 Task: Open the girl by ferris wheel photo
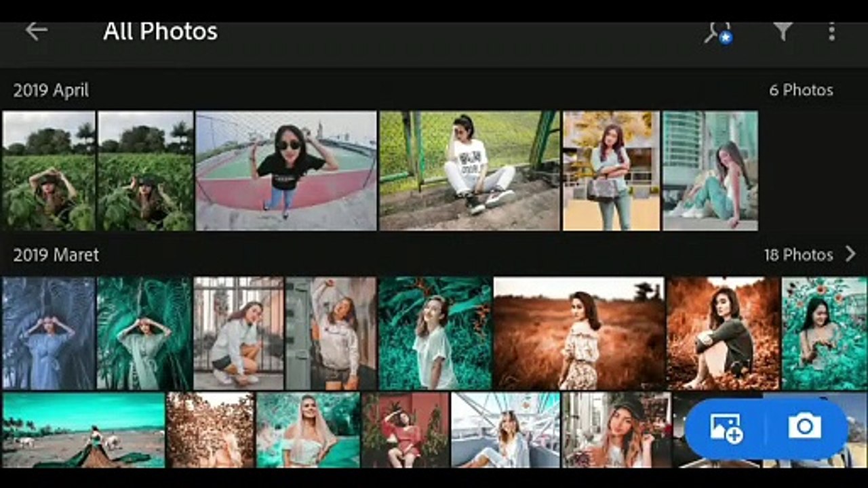click(x=506, y=430)
